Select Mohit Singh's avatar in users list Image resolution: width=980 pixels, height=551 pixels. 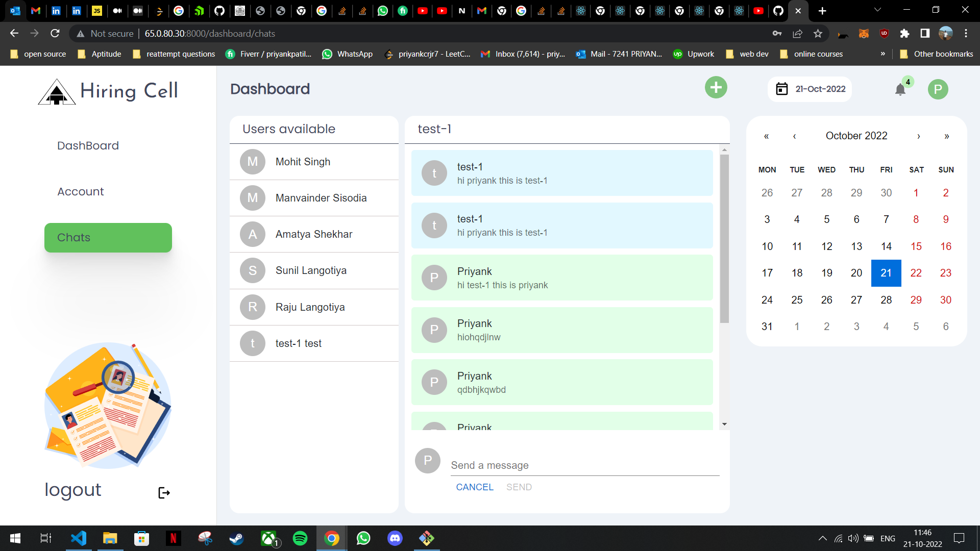coord(252,162)
